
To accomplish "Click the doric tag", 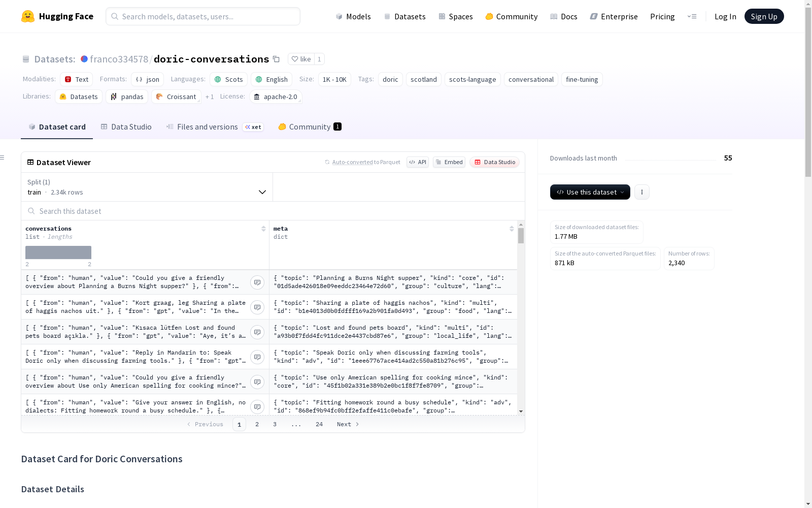I will click(390, 79).
